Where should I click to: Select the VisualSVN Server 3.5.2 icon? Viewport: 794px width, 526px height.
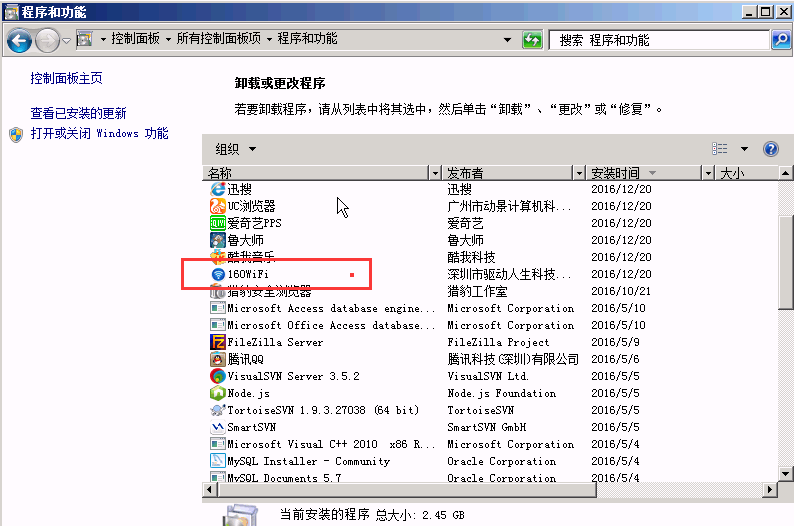(x=218, y=376)
